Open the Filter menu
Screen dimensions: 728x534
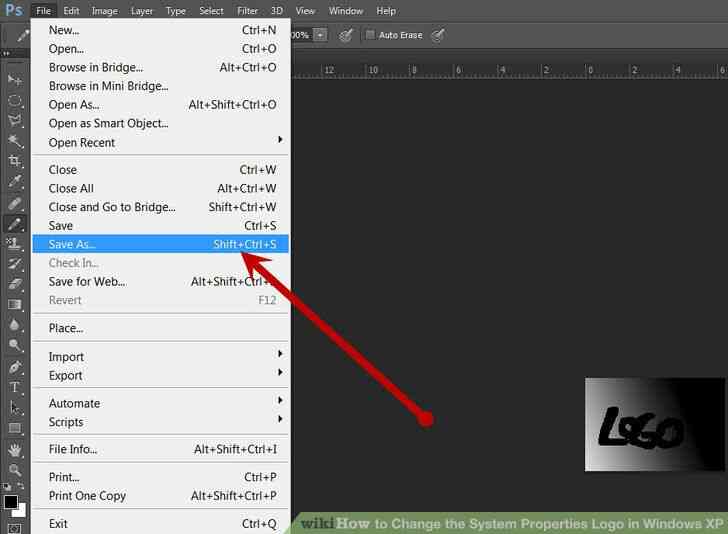pyautogui.click(x=247, y=11)
